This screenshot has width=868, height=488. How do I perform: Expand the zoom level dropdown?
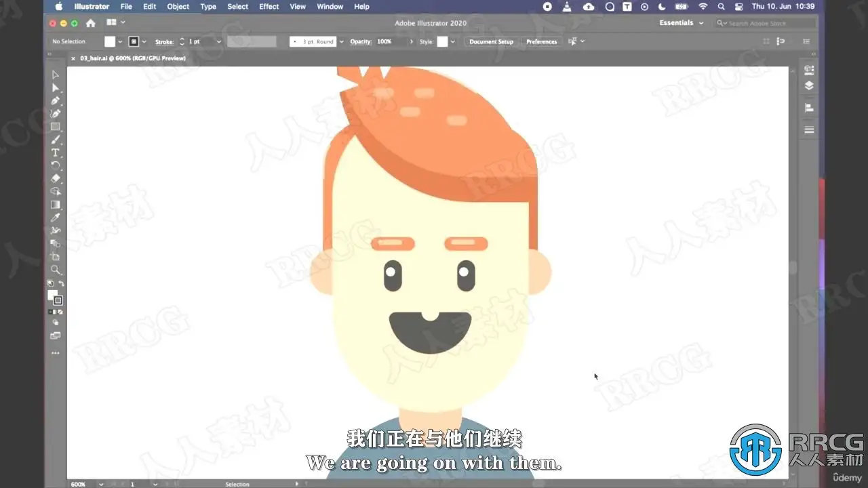pos(101,485)
